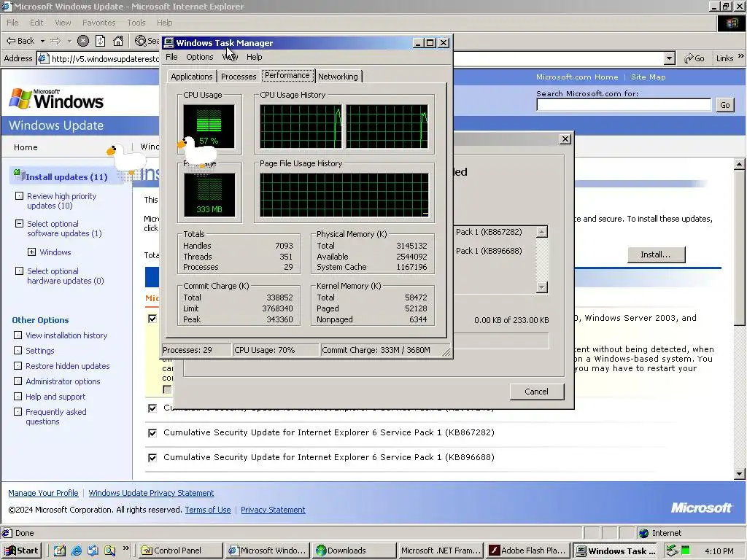Uncheck the KB867282 update checkbox
Viewport: 747px width, 560px height.
[x=152, y=433]
